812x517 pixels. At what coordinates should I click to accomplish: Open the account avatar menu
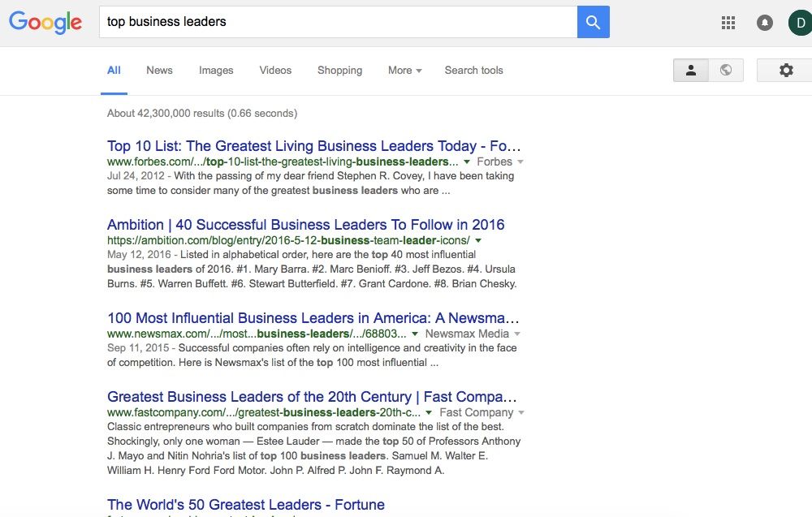coord(800,23)
